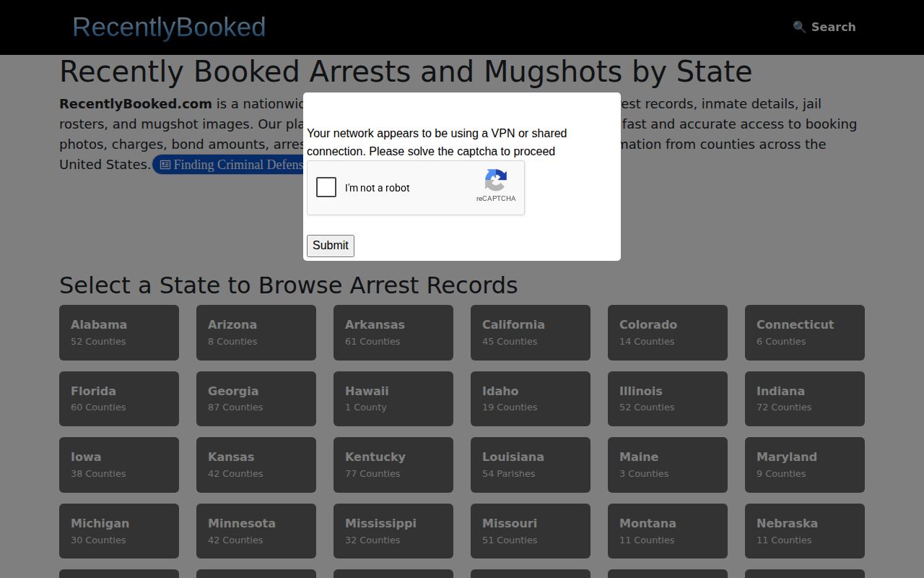Open the Kansas state card
This screenshot has height=578, width=924.
tap(256, 465)
